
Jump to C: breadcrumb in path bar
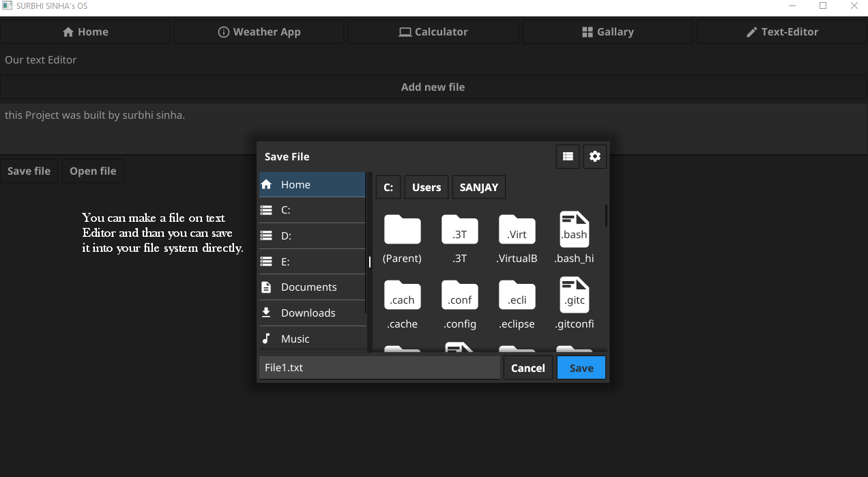point(388,187)
